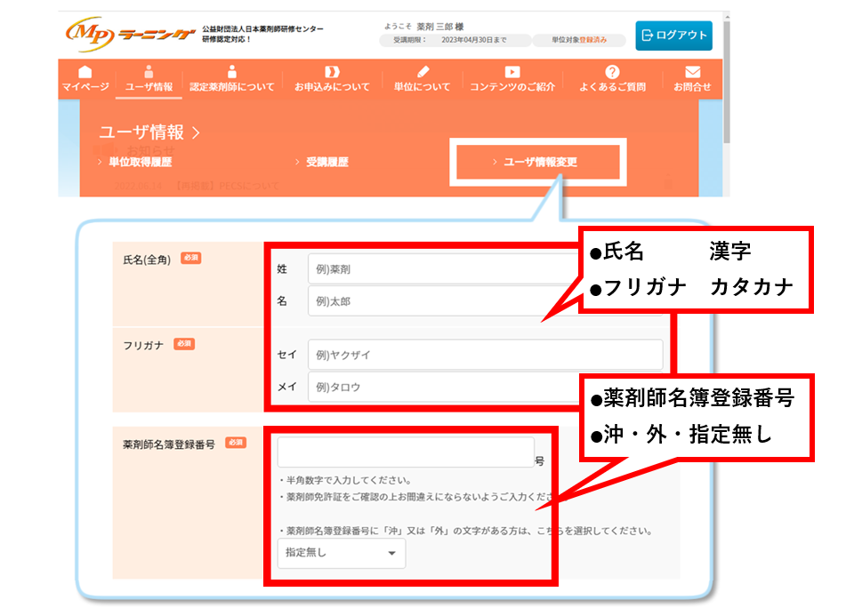Go to 受講履歴 in the submenu

(x=326, y=163)
